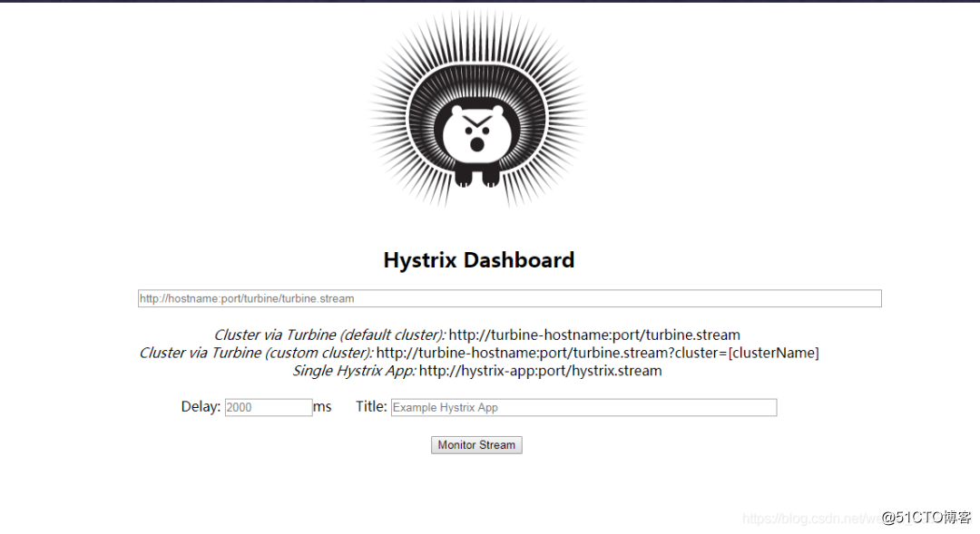
Task: Click the hystrix-app hystrix.stream URL text
Action: [x=540, y=371]
